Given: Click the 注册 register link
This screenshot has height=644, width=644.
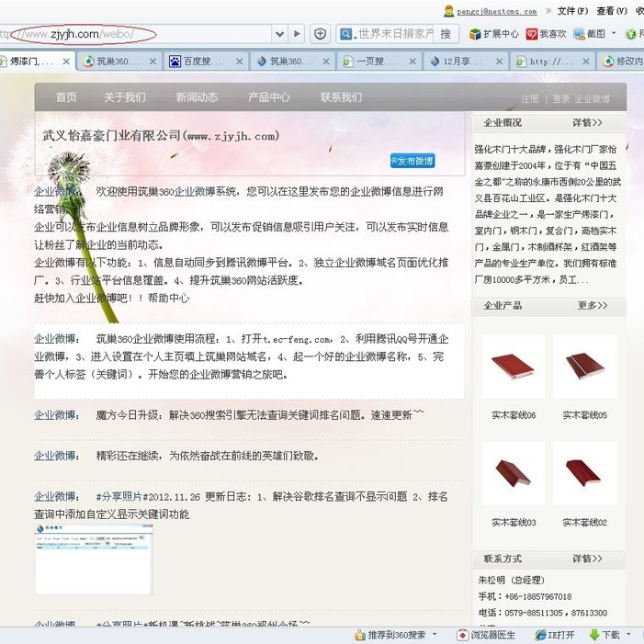Looking at the screenshot, I should [530, 98].
